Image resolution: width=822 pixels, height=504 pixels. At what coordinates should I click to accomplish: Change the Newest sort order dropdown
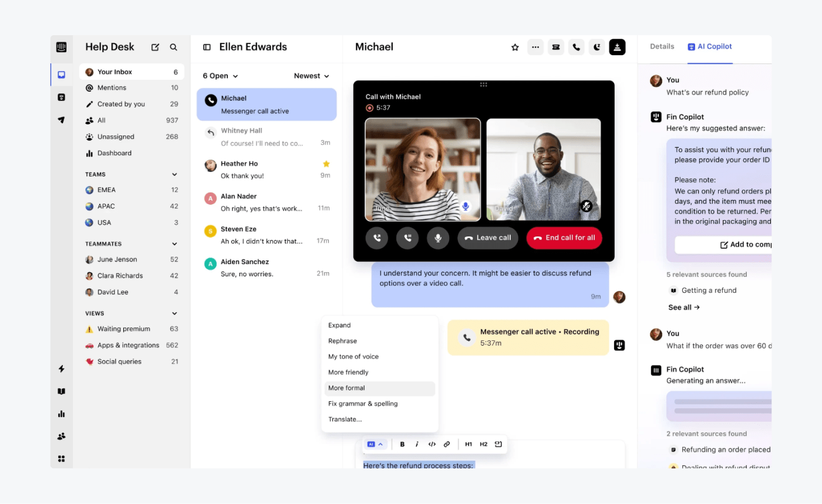(311, 76)
